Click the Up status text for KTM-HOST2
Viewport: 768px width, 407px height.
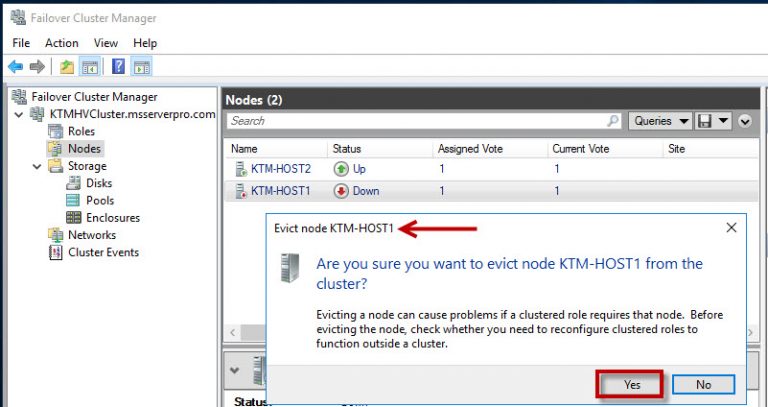click(360, 169)
